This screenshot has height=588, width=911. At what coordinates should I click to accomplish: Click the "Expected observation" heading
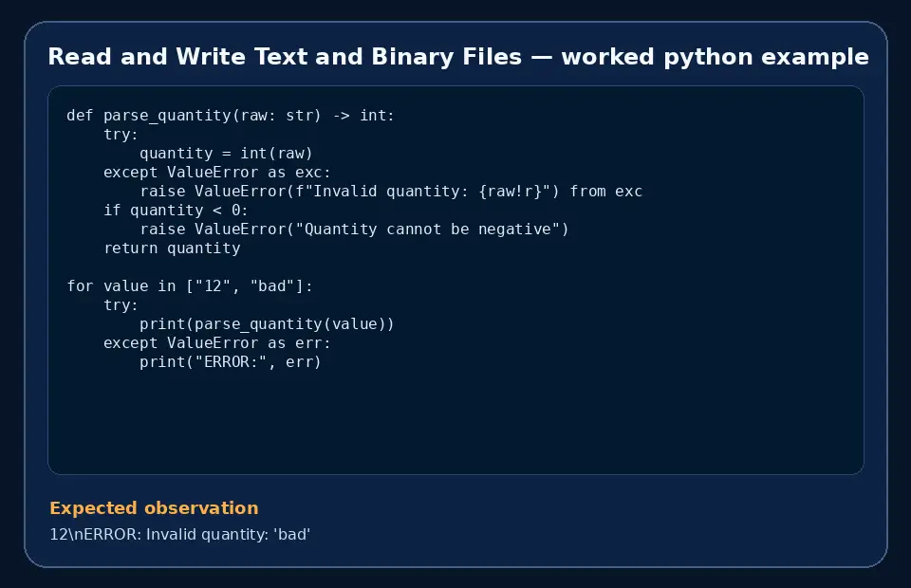pos(154,508)
